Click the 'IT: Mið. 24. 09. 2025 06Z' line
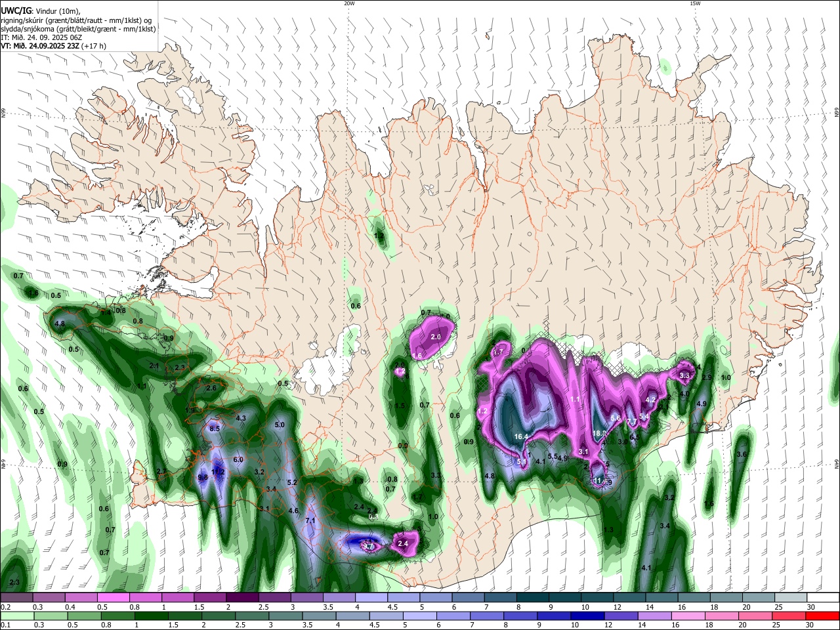This screenshot has width=840, height=630. coord(42,37)
